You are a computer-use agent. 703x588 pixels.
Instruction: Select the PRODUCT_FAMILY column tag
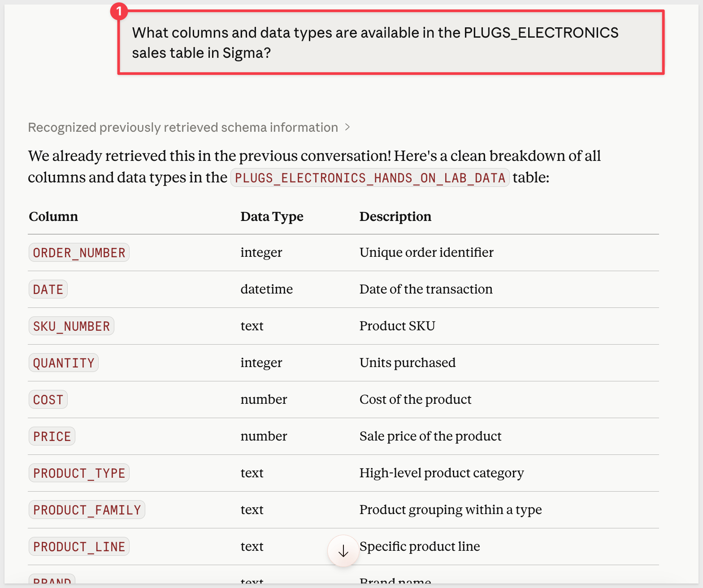pos(87,510)
